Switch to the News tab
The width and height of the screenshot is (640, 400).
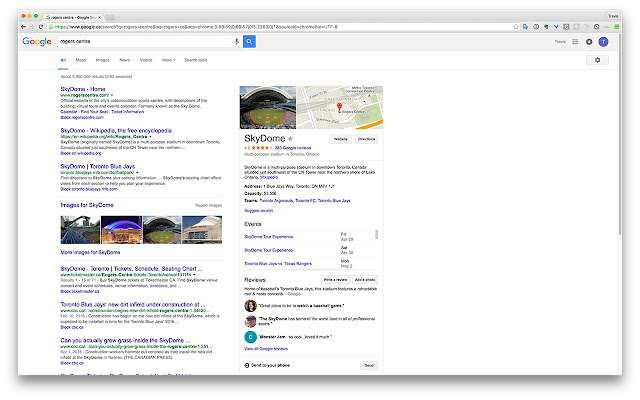[x=124, y=60]
